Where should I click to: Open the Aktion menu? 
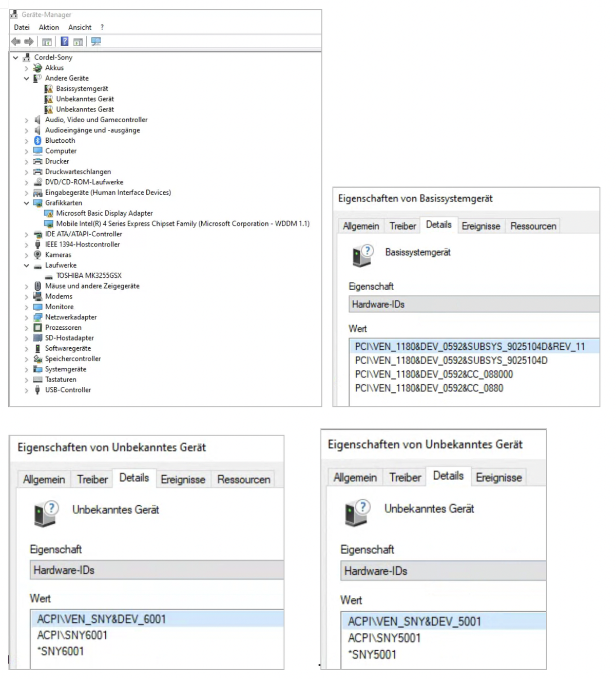[49, 27]
